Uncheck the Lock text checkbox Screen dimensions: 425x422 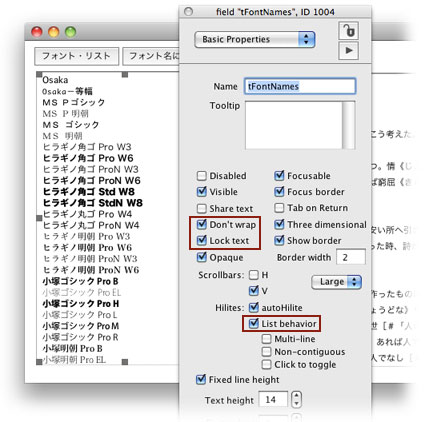202,240
